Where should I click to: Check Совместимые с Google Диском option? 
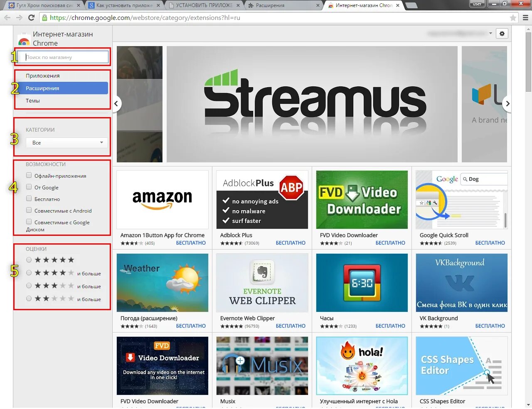(x=29, y=222)
